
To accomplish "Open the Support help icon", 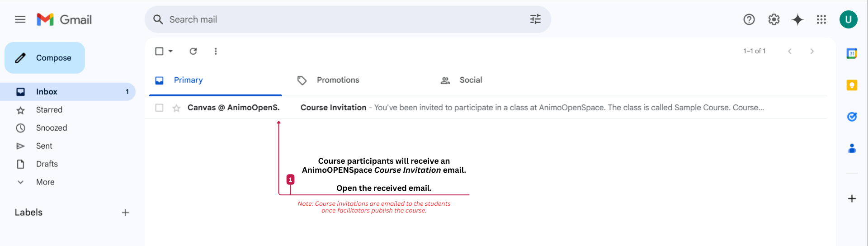I will 749,19.
